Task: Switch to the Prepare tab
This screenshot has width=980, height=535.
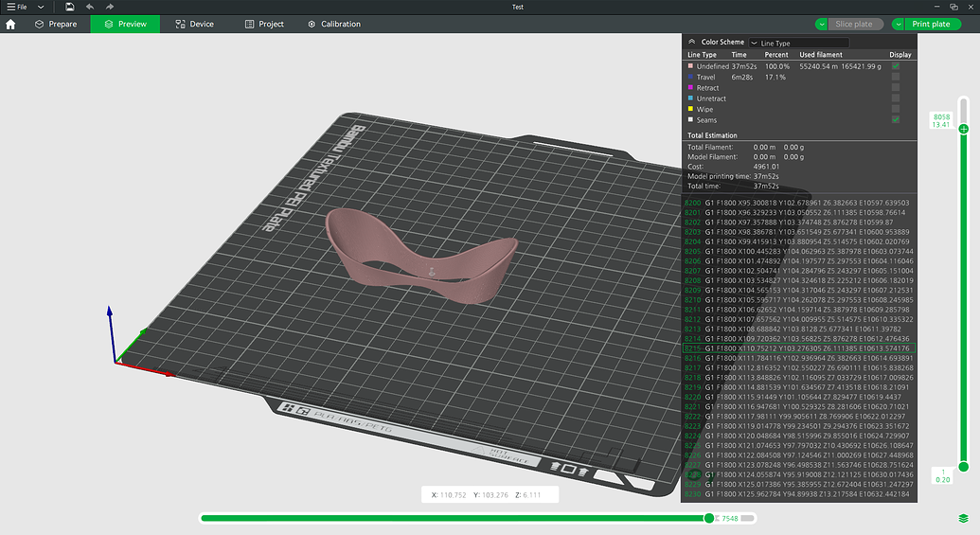Action: pyautogui.click(x=56, y=24)
